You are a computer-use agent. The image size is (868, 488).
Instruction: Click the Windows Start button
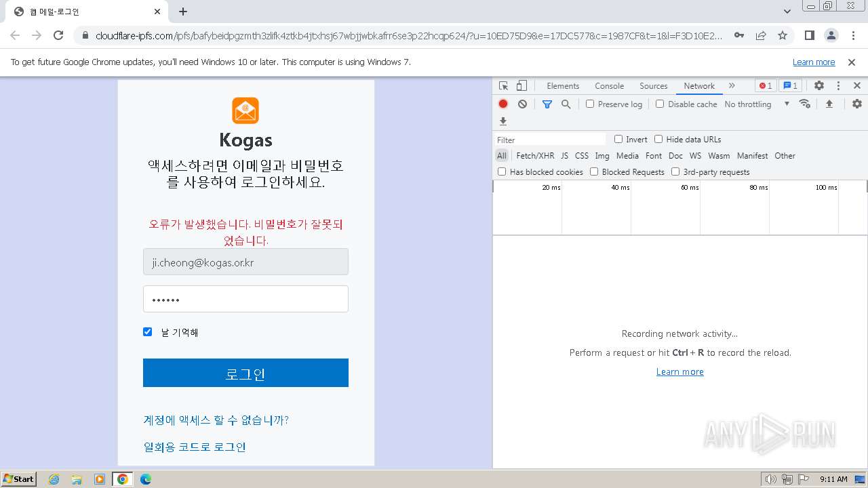19,479
